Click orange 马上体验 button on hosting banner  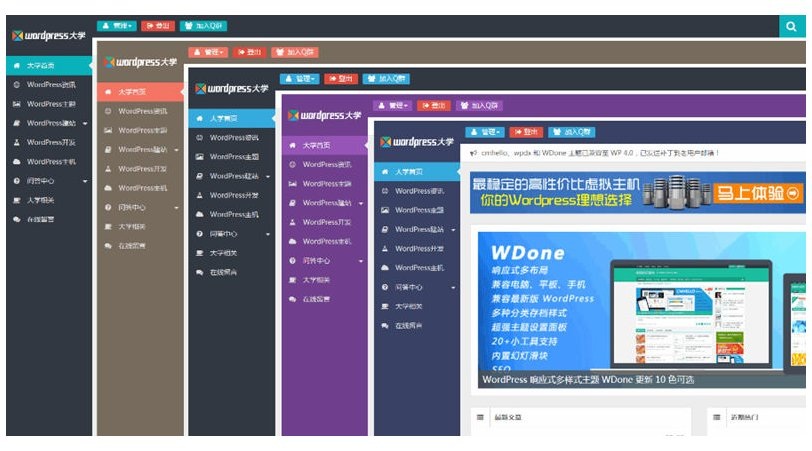coord(758,194)
